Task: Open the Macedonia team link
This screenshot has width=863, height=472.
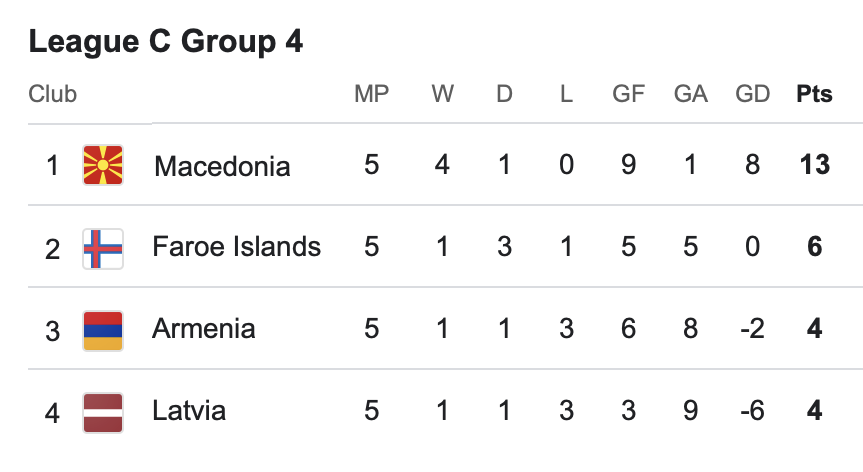Action: [x=222, y=165]
